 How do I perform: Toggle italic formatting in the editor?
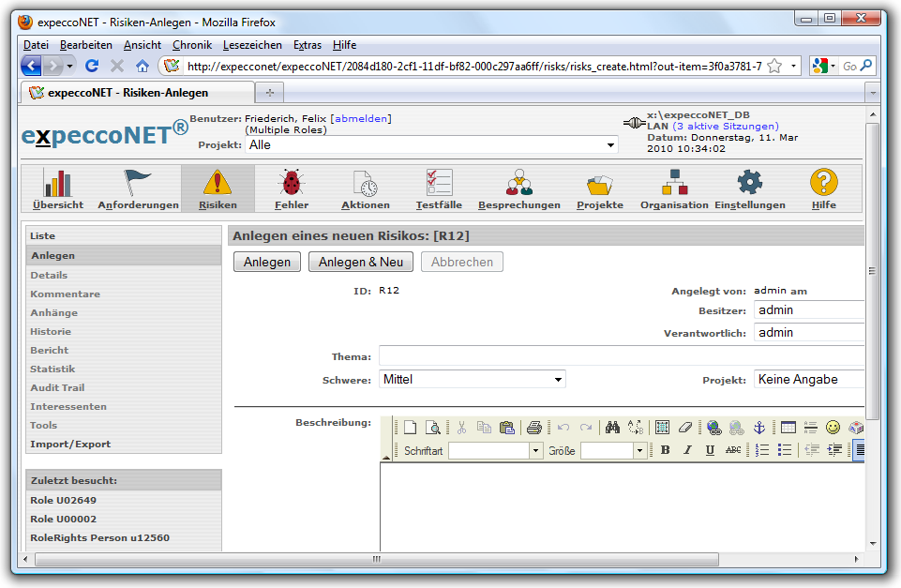coord(687,451)
